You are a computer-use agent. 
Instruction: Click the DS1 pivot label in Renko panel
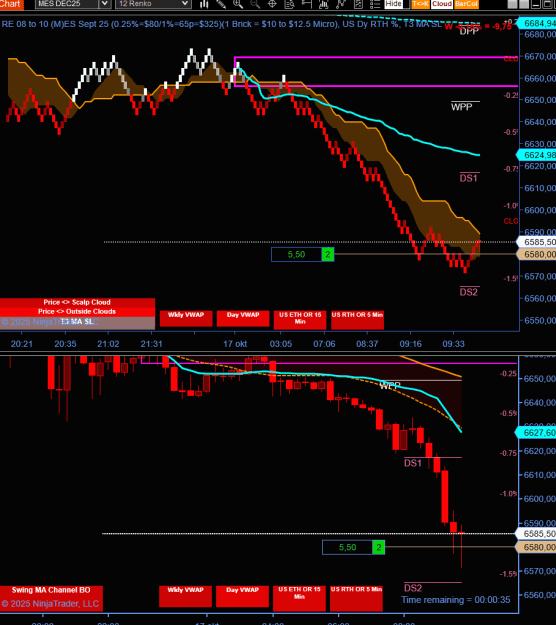point(468,178)
